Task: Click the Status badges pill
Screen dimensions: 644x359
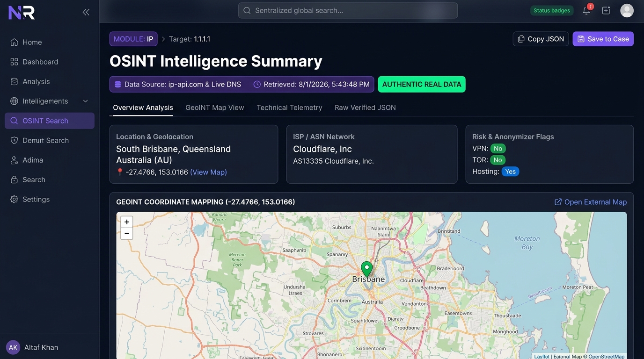Action: 552,10
